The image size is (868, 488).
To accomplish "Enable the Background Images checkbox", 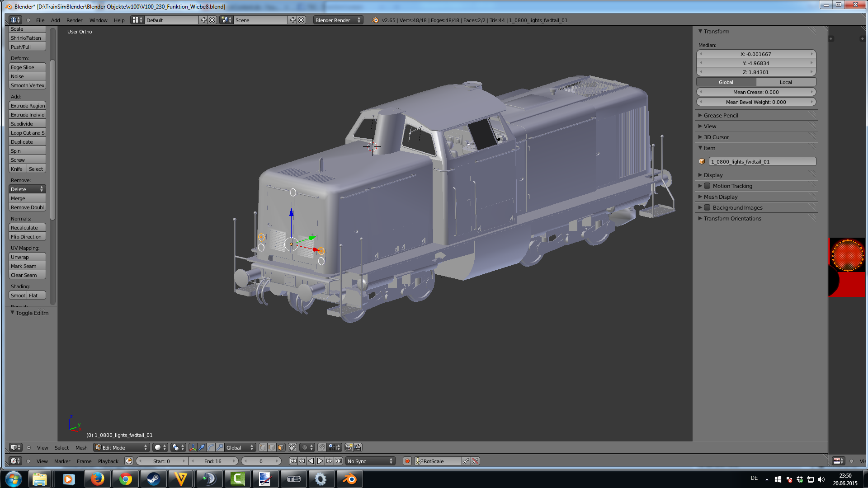I will click(x=707, y=207).
